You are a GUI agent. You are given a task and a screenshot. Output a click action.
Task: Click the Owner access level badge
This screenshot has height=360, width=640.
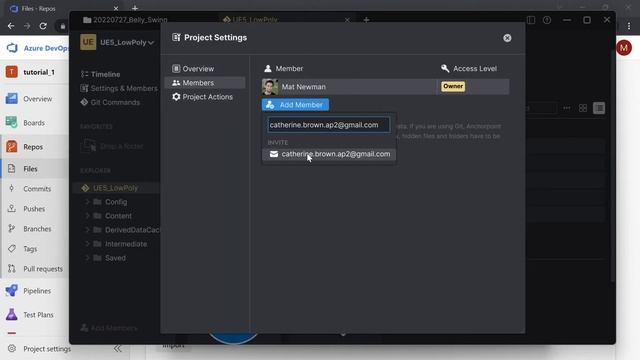(x=453, y=86)
